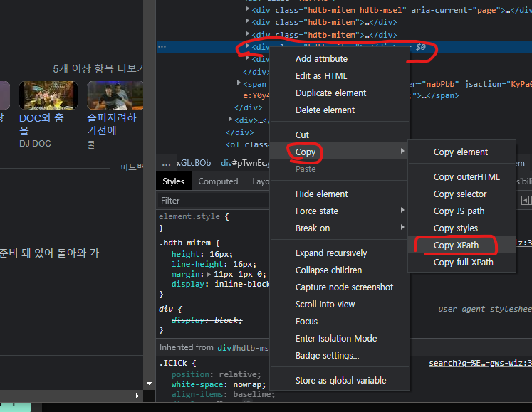Switch to the Computed tab

(218, 181)
